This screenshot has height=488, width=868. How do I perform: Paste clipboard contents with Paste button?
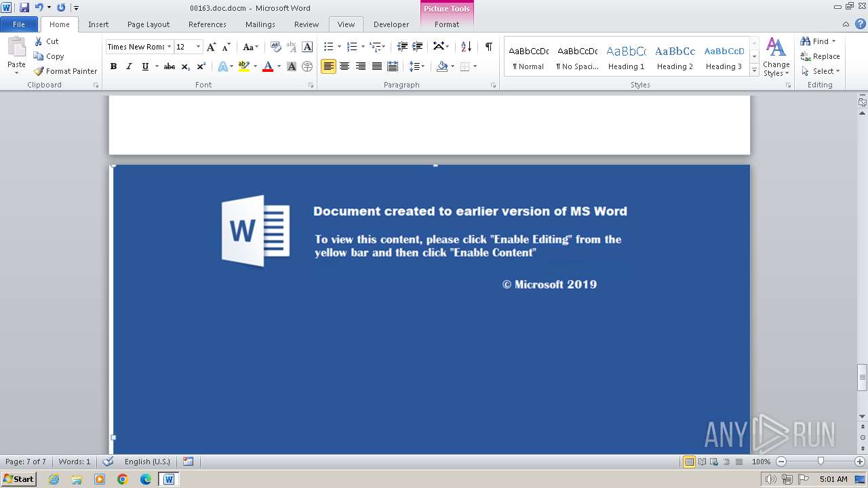[x=16, y=56]
